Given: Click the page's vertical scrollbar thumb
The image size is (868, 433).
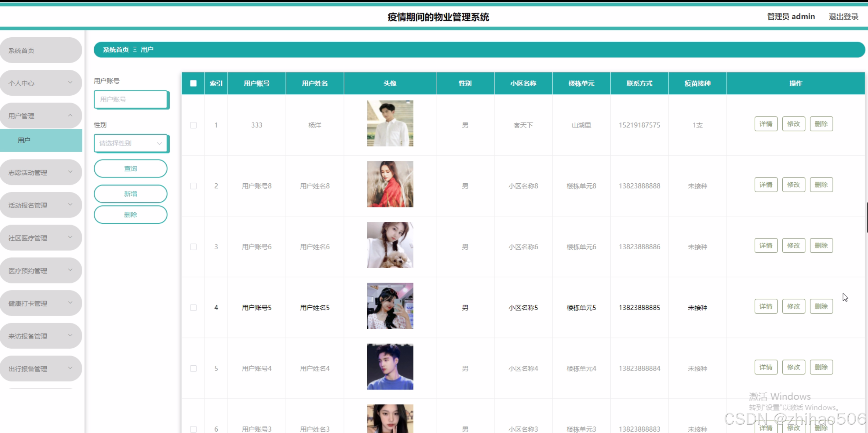Looking at the screenshot, I should point(867,218).
